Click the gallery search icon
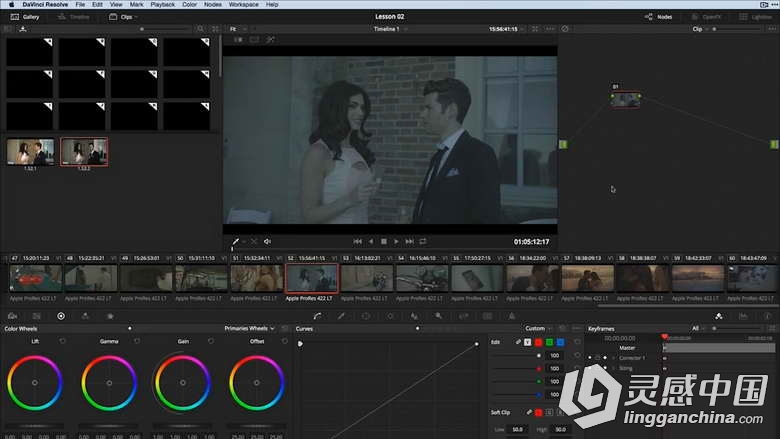The image size is (780, 439). (x=200, y=29)
